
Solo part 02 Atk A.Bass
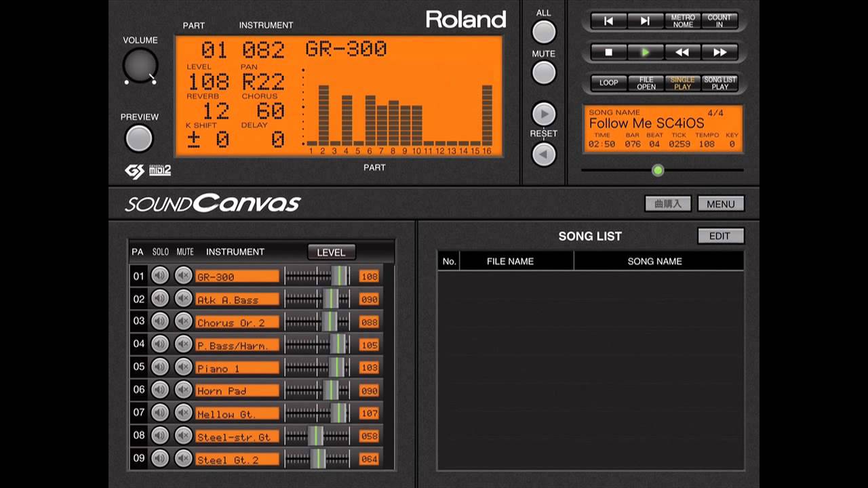pyautogui.click(x=160, y=298)
